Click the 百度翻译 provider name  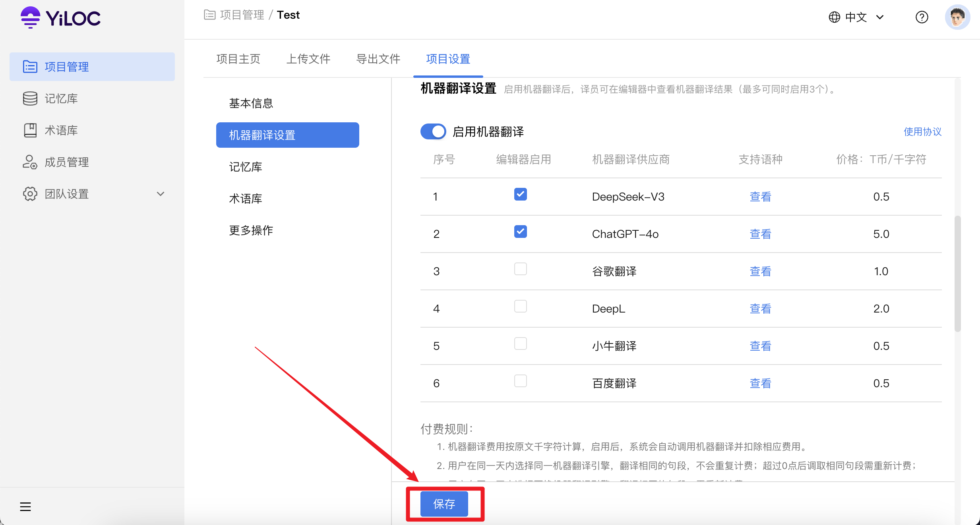(614, 383)
